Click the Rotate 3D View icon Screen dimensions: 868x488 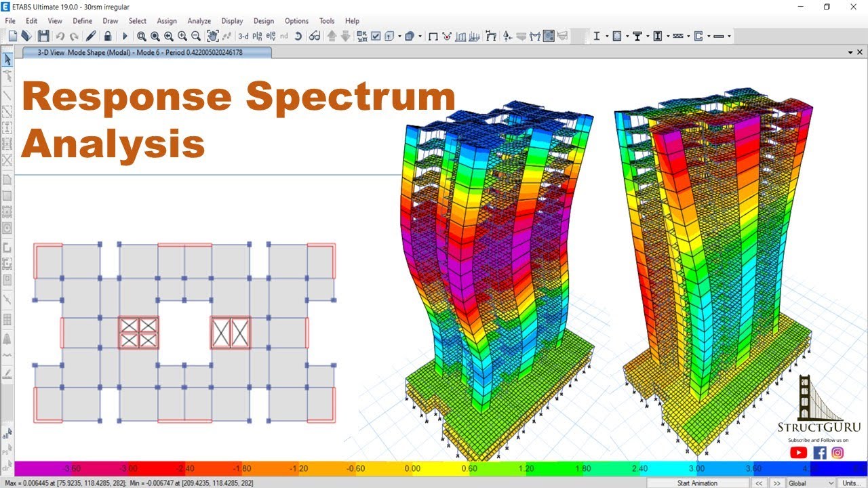point(298,36)
